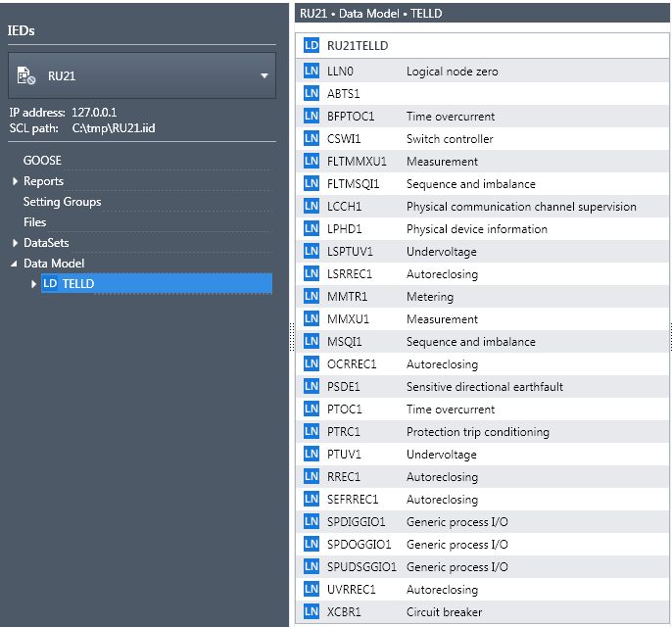Open the RU21 IED dropdown arrow
Image resolution: width=672 pixels, height=627 pixels.
[x=264, y=76]
